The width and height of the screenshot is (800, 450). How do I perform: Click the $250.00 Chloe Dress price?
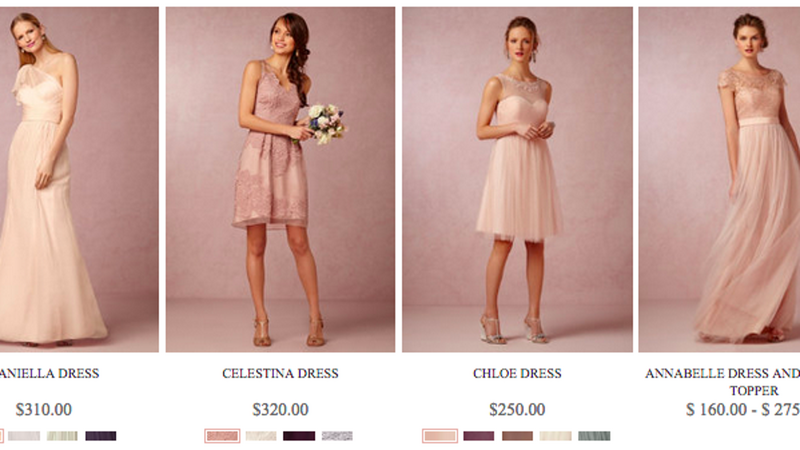click(x=517, y=410)
